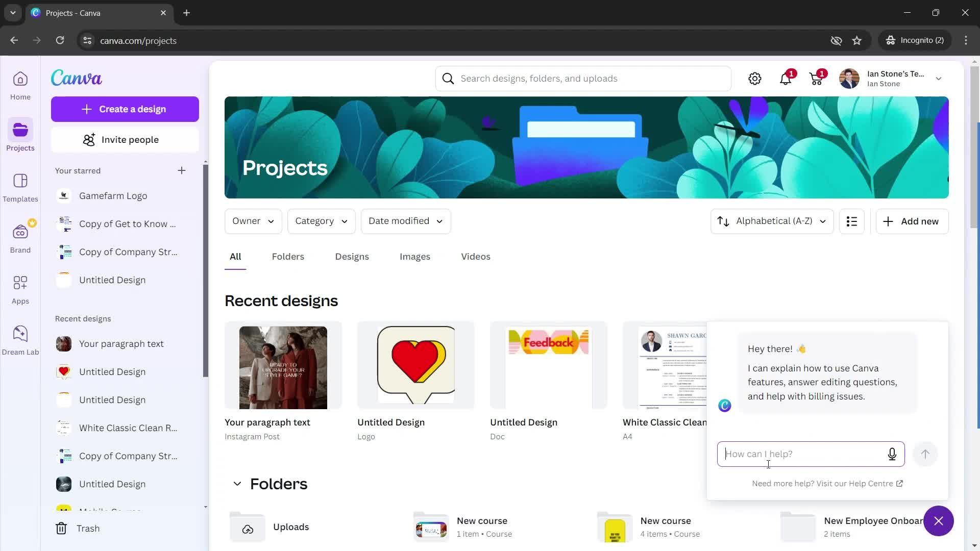980x551 pixels.
Task: Select the Images tab
Action: [x=414, y=257]
